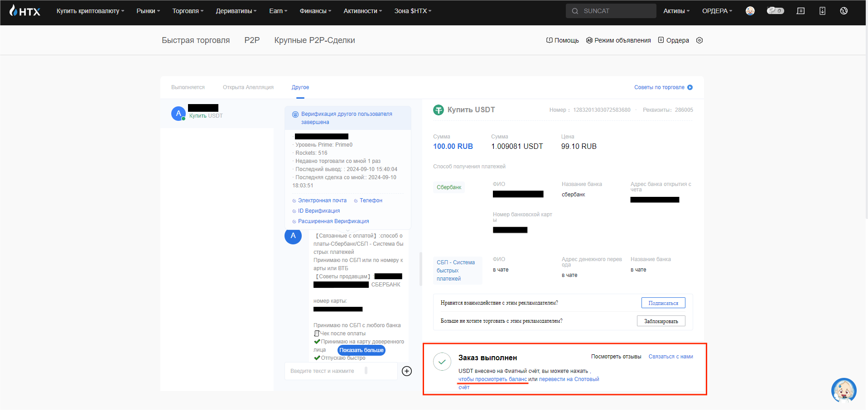Open the Активы dropdown
868x410 pixels.
(x=676, y=11)
